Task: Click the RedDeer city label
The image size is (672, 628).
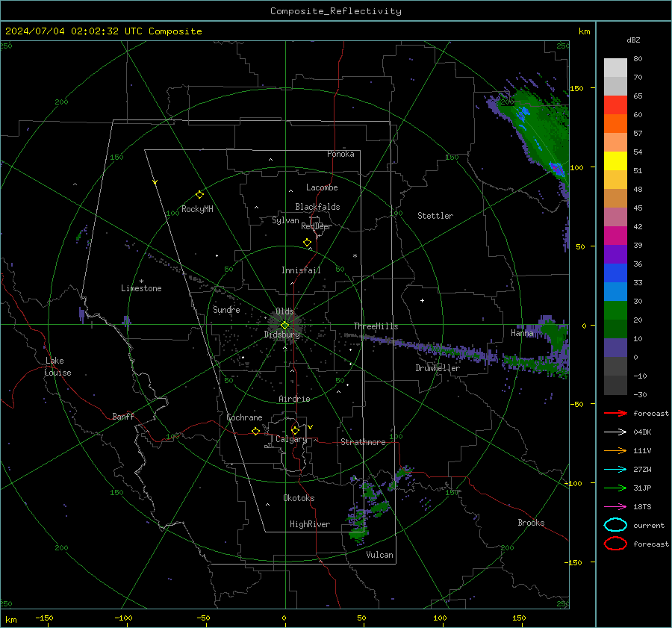Action: pos(317,226)
